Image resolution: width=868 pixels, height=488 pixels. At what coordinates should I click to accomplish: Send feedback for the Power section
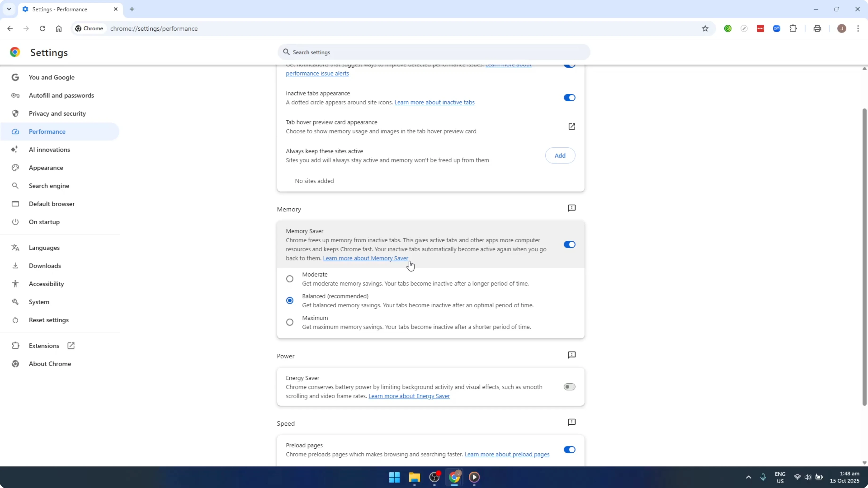click(x=572, y=355)
